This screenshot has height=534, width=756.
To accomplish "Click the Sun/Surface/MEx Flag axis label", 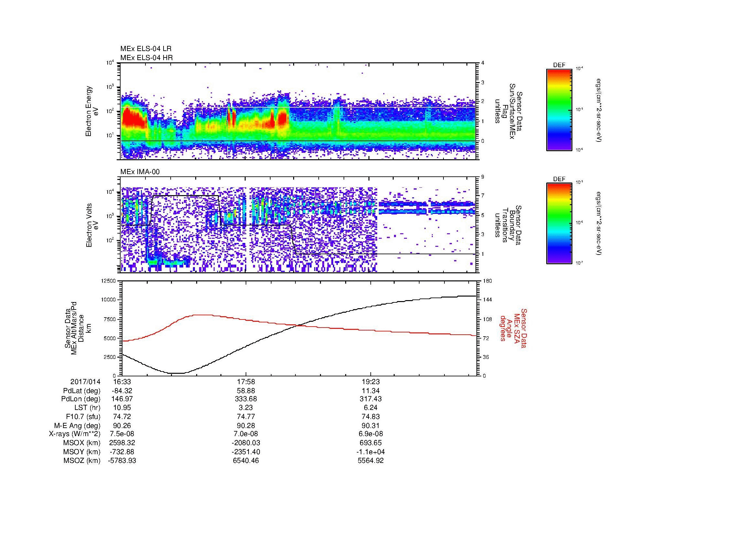I will pos(508,111).
